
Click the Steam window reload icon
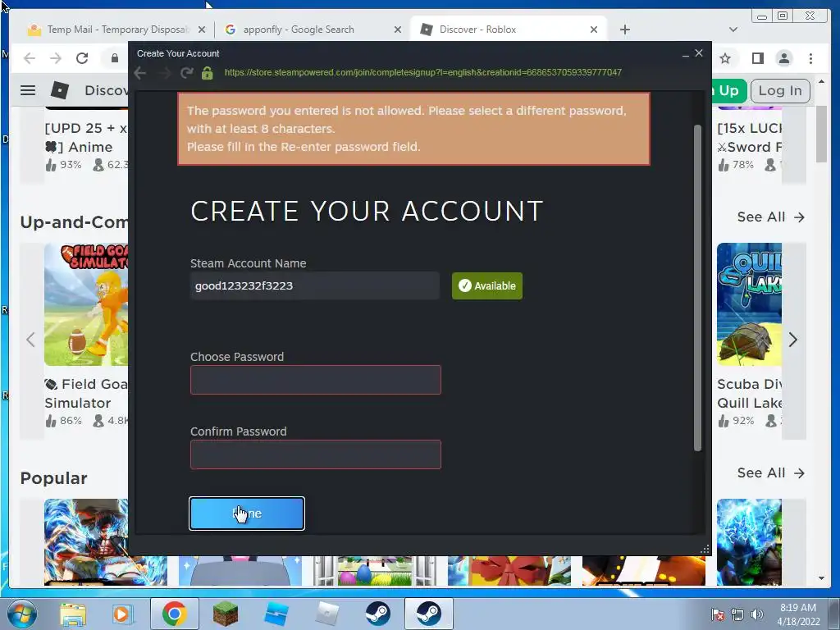tap(186, 73)
